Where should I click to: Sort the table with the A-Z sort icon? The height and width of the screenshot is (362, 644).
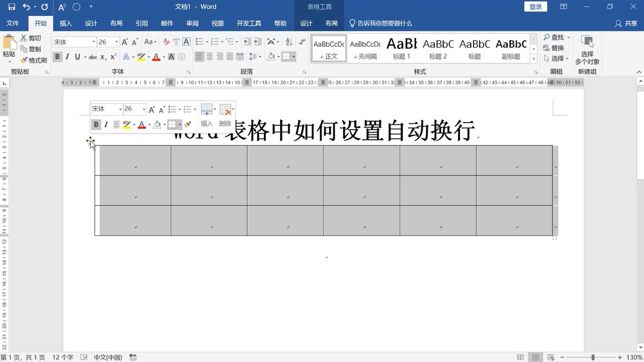(289, 42)
